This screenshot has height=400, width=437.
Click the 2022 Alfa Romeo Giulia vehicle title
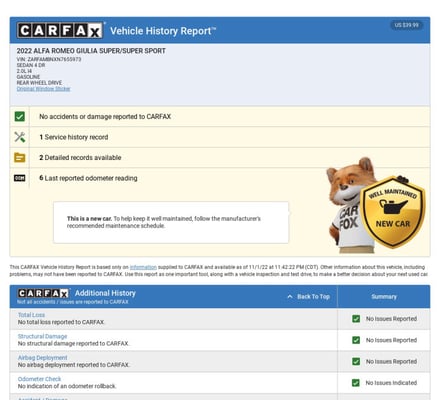point(91,51)
